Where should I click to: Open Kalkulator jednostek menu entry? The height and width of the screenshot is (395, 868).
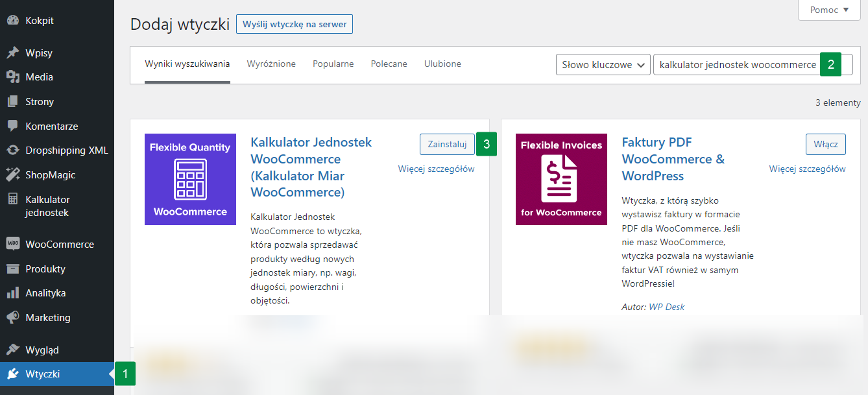[x=57, y=206]
